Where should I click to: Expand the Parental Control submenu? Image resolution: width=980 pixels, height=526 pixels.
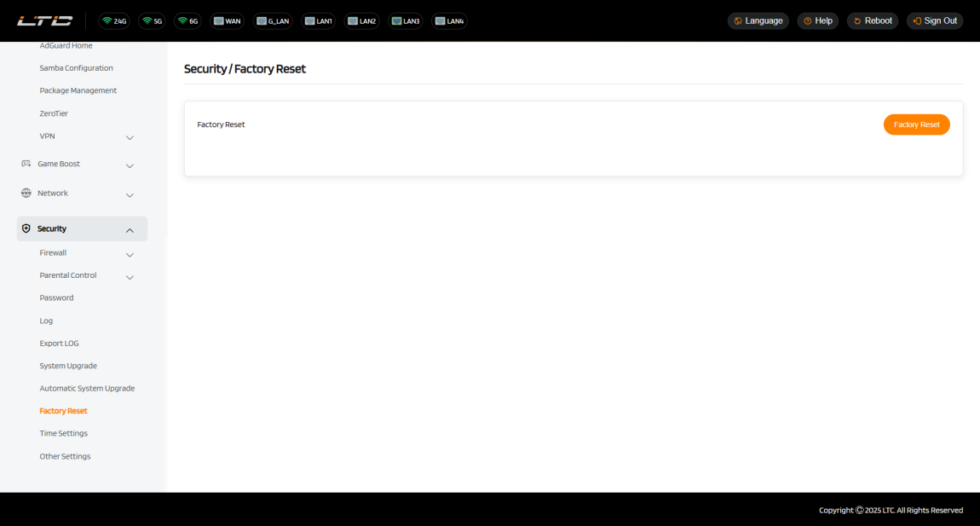[x=130, y=277]
